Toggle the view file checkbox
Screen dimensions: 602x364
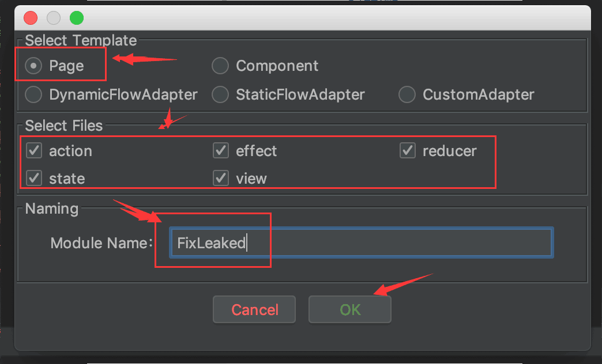coord(221,179)
